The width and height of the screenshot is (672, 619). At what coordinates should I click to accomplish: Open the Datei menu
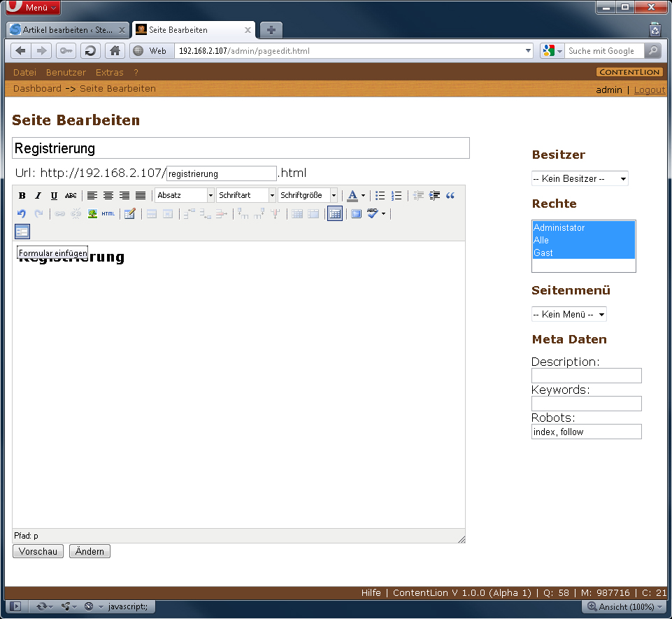coord(24,73)
